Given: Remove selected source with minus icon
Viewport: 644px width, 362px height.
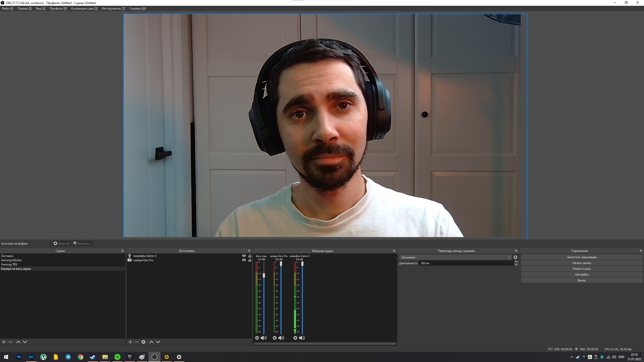Looking at the screenshot, I should coord(137,342).
